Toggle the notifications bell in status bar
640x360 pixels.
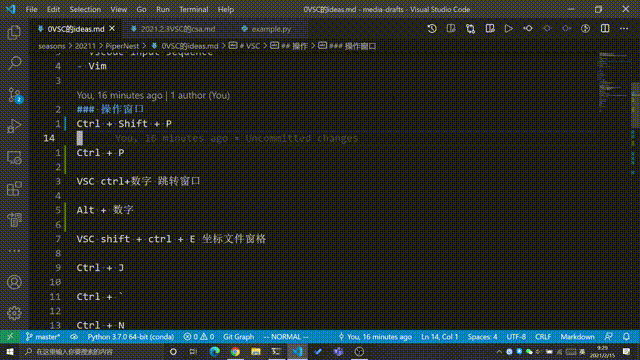tap(626, 337)
